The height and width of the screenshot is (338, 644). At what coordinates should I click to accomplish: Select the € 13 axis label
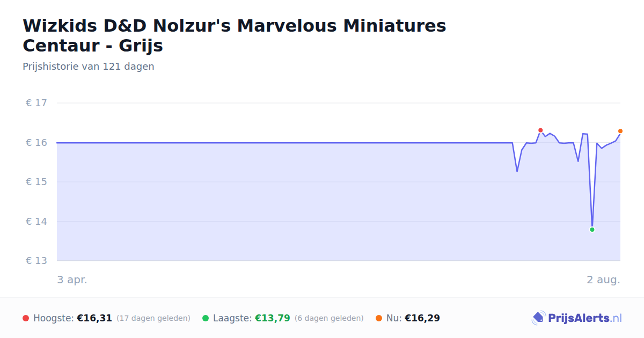36,261
